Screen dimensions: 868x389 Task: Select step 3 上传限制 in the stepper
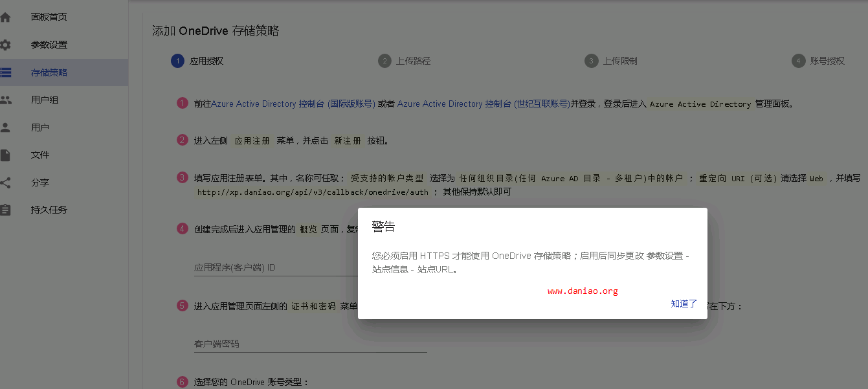click(611, 61)
